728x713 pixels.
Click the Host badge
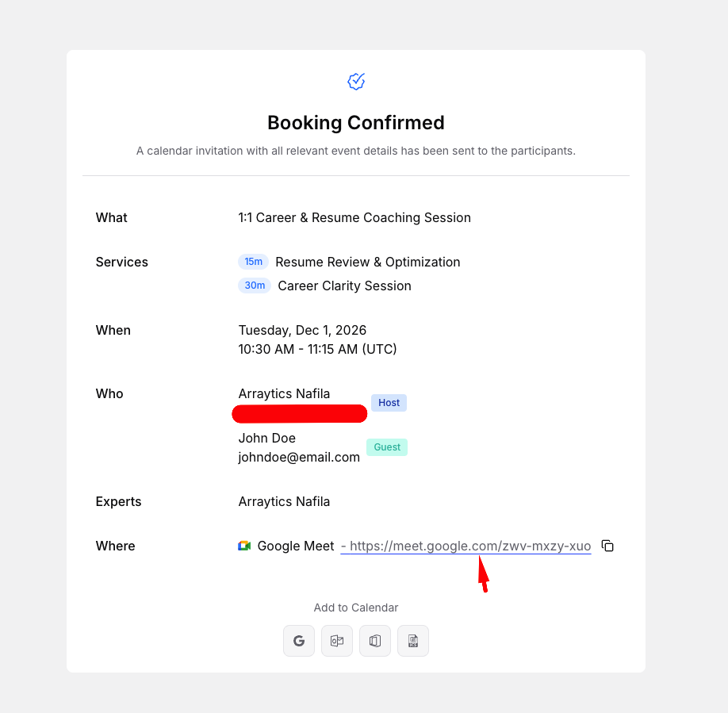[x=389, y=403]
